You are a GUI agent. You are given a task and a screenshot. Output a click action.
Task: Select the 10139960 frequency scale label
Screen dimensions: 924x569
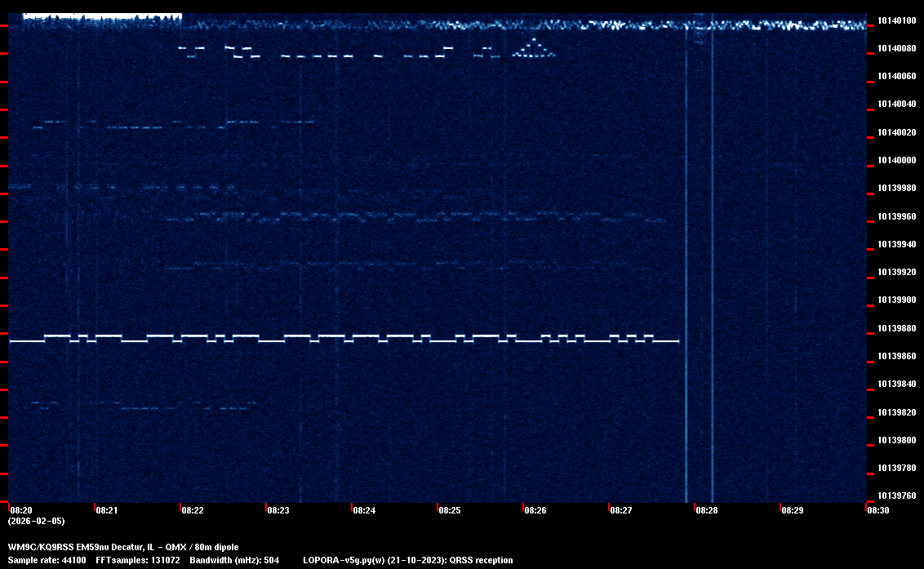[x=895, y=216]
